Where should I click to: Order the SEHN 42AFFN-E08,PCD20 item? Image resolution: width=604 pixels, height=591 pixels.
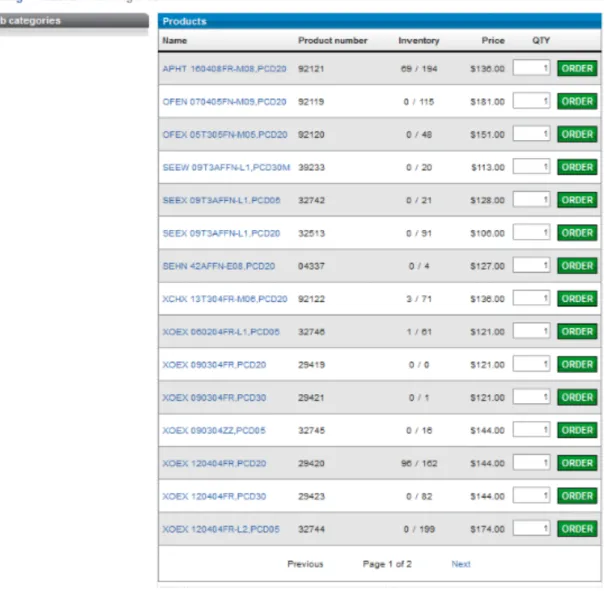tap(577, 266)
